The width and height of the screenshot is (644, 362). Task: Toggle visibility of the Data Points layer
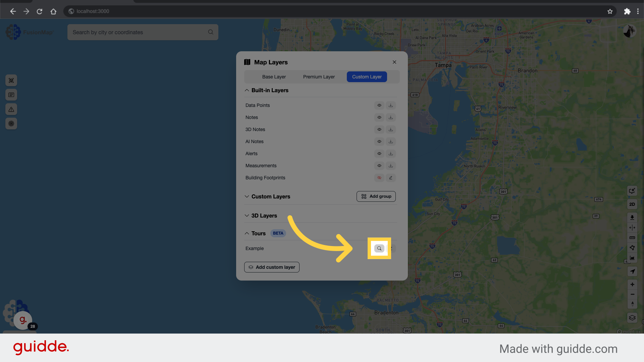[379, 105]
